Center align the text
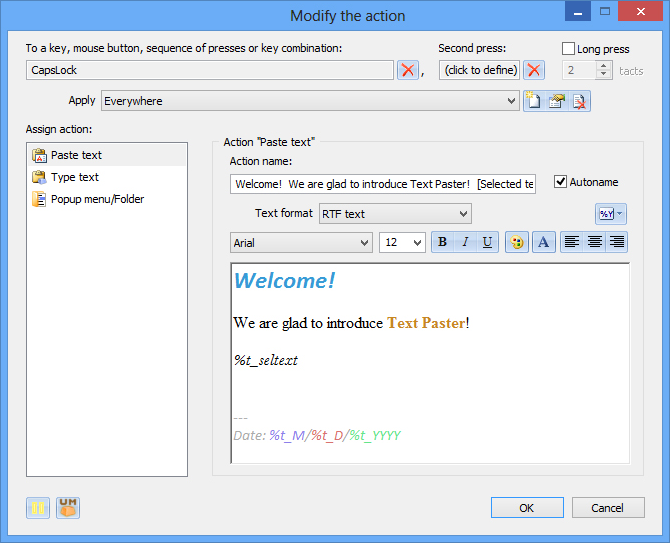The image size is (670, 543). [x=594, y=242]
